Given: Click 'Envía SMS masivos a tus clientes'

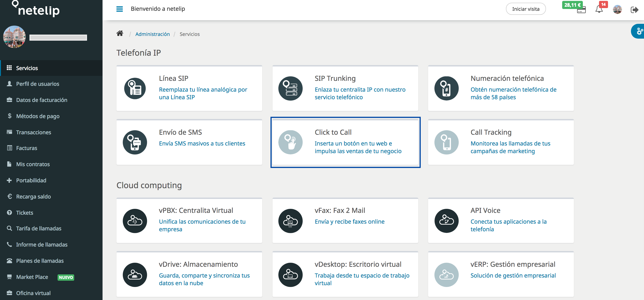Looking at the screenshot, I should coord(202,143).
